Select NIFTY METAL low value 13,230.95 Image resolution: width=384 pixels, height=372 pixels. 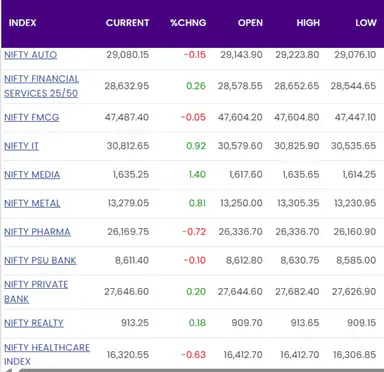click(355, 203)
